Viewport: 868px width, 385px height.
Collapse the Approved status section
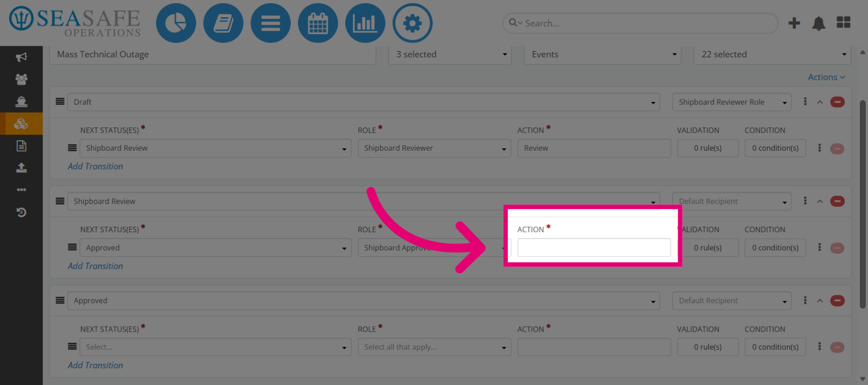tap(820, 301)
